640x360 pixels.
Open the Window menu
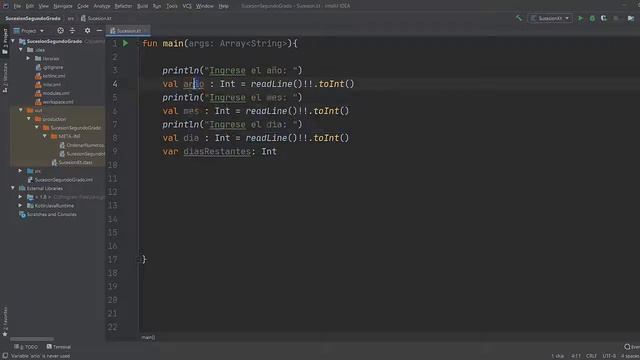(204, 6)
